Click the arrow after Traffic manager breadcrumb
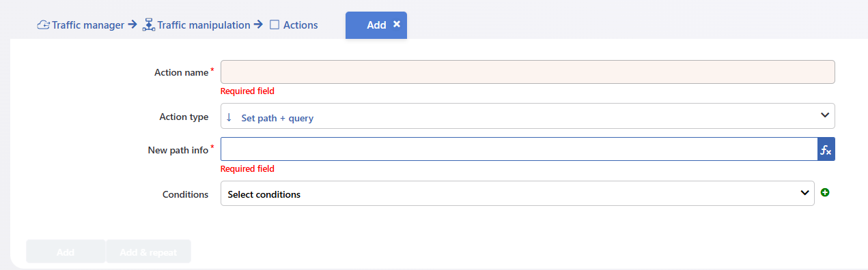 click(132, 25)
